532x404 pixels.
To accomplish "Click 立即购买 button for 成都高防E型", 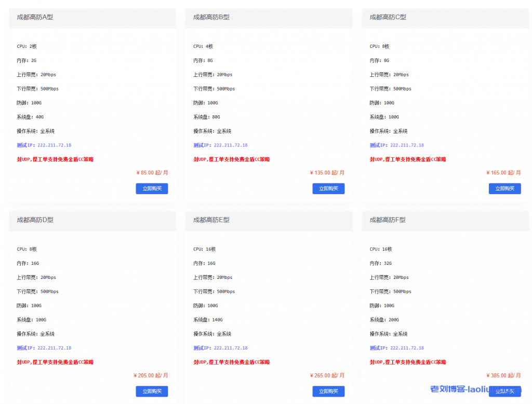I will click(328, 392).
